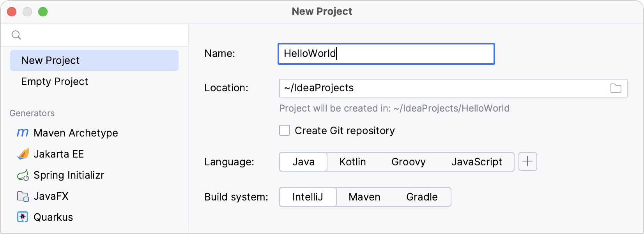Click the JavaFX folder icon
Screen dimensions: 644x234
click(x=23, y=196)
